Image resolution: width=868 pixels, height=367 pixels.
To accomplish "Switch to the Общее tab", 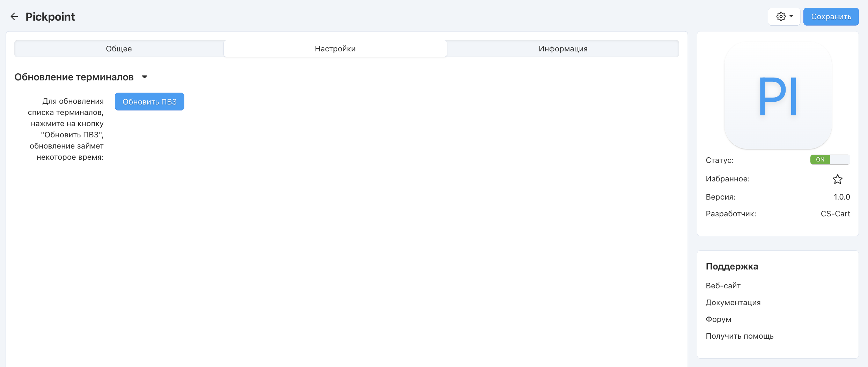I will [119, 49].
